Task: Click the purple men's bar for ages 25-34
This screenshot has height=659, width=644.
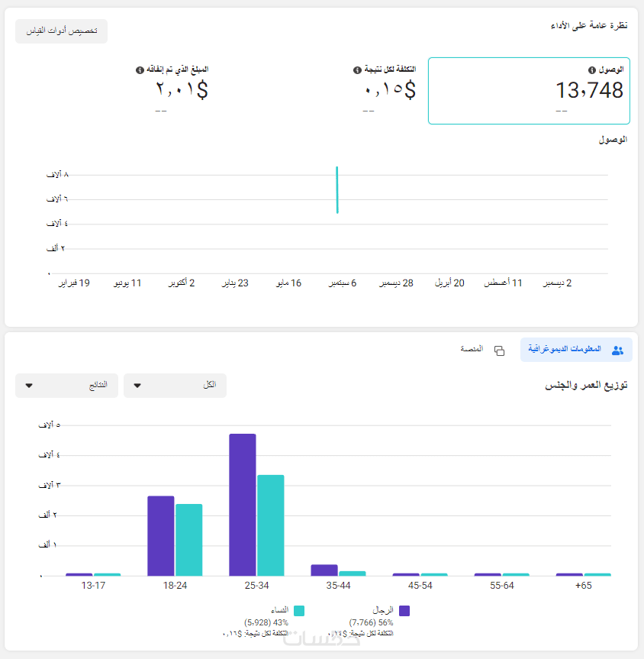Action: [x=243, y=504]
